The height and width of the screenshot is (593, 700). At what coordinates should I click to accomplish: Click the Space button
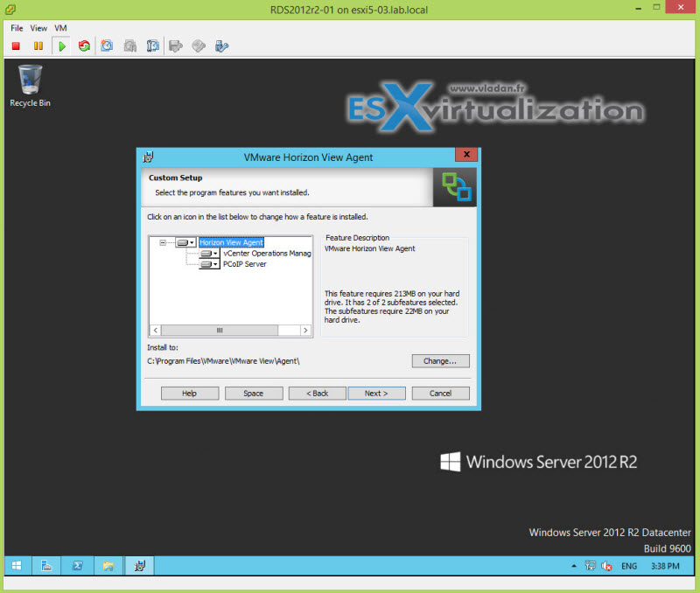tap(254, 393)
